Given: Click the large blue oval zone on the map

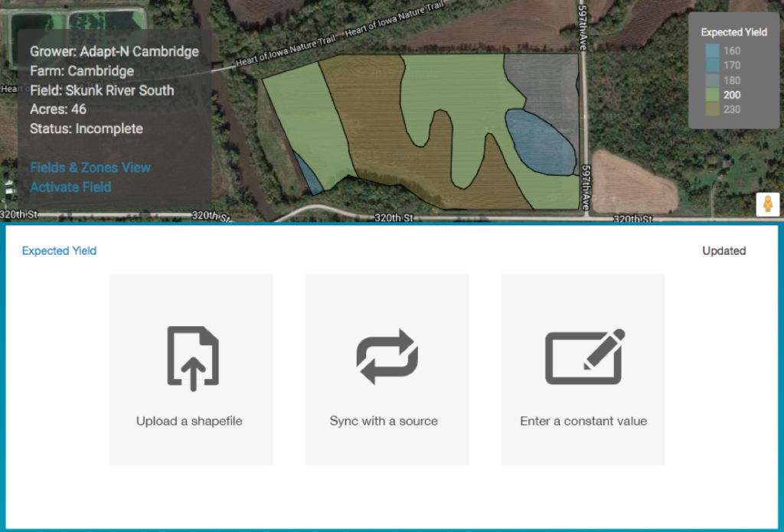Looking at the screenshot, I should click(x=540, y=142).
